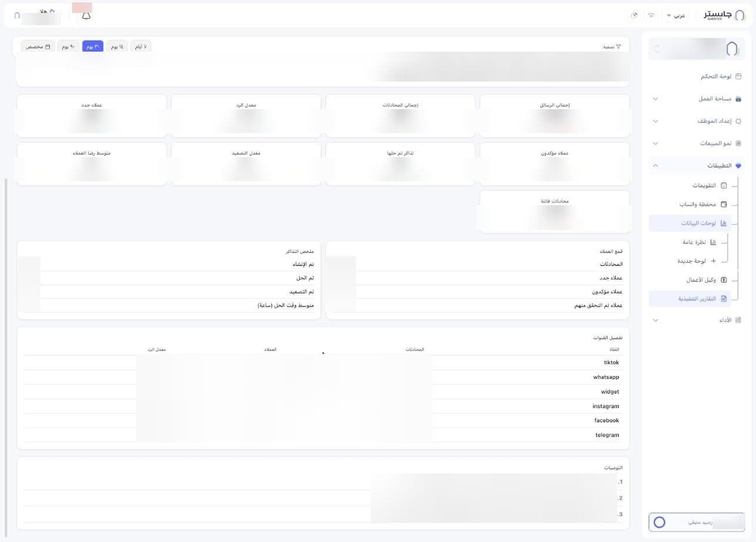
Task: Click the theme toggle icon in header
Action: point(634,15)
